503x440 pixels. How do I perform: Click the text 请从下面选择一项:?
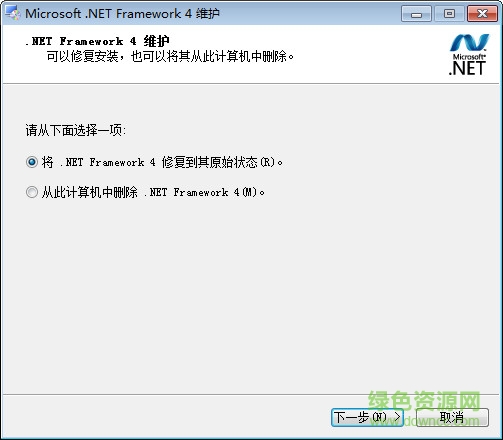[x=76, y=130]
